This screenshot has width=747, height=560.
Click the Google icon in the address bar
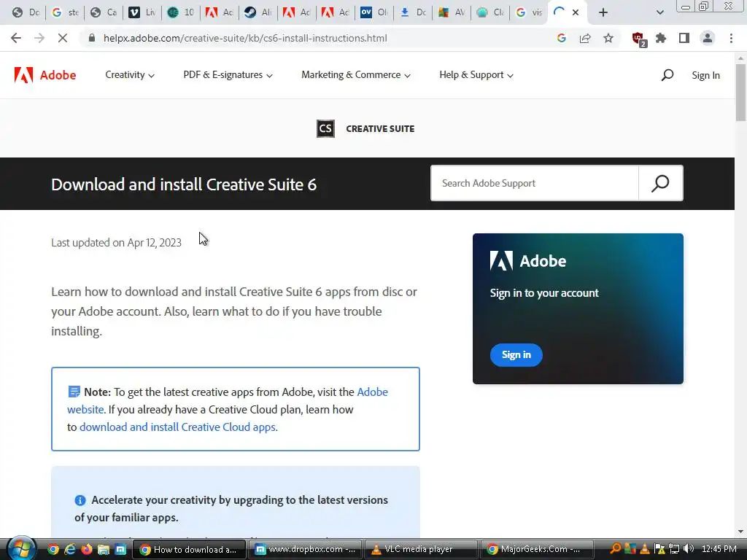[562, 38]
